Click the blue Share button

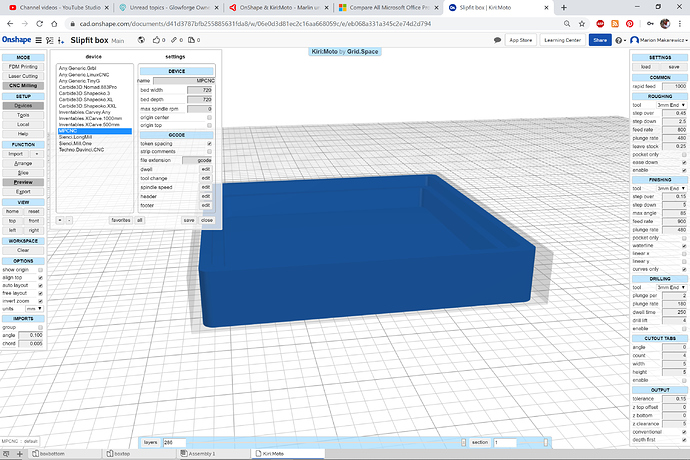tap(600, 40)
